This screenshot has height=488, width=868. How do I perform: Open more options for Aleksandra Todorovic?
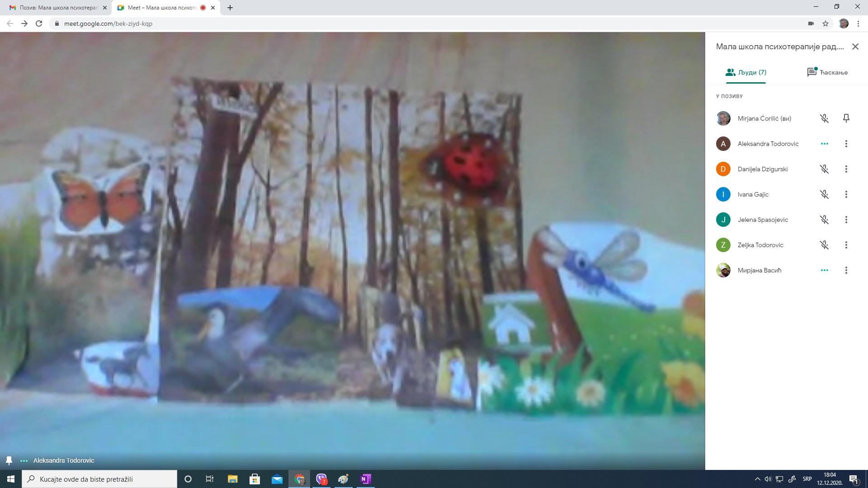(846, 144)
